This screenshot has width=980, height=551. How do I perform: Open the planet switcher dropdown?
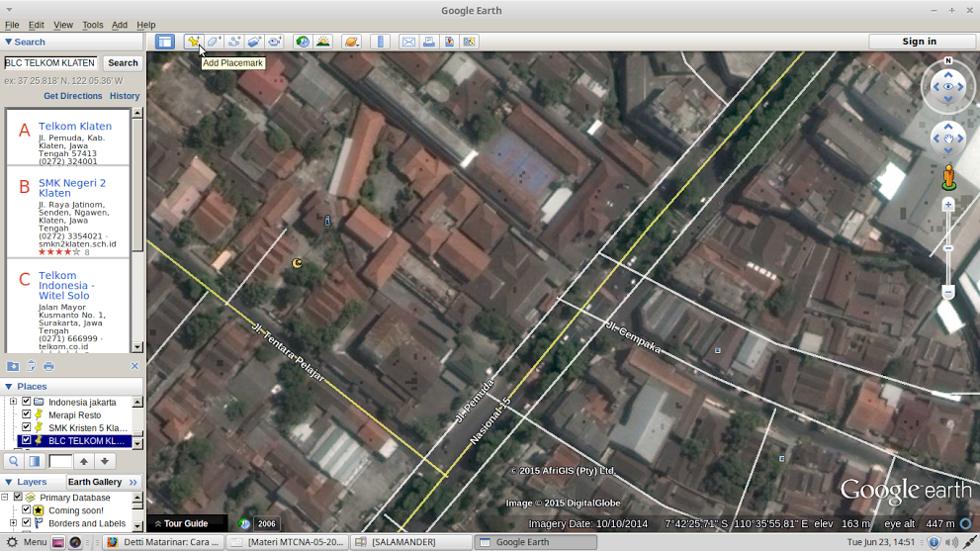tap(351, 42)
